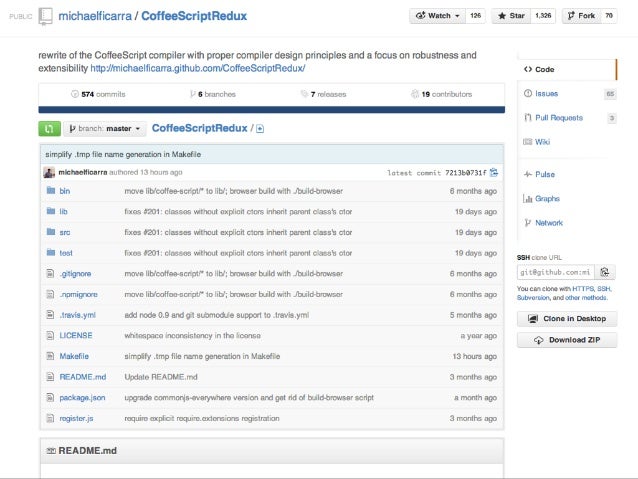Click the CoffeeScriptRedux breadcrumb link by the branch selector

tap(199, 128)
